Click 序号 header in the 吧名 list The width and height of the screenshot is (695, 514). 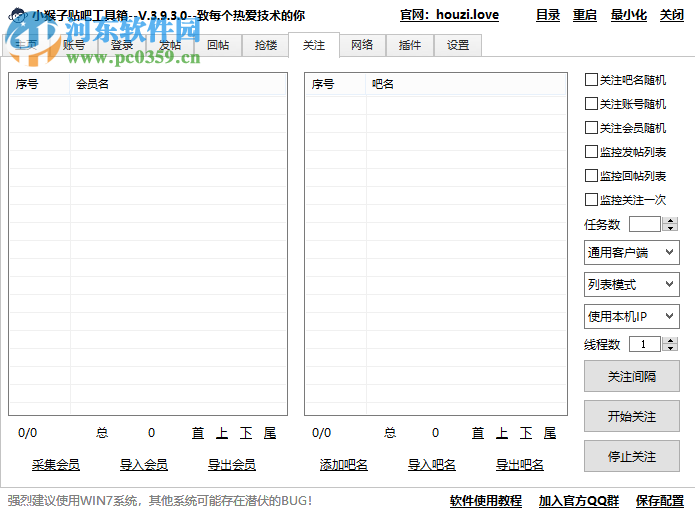click(336, 84)
